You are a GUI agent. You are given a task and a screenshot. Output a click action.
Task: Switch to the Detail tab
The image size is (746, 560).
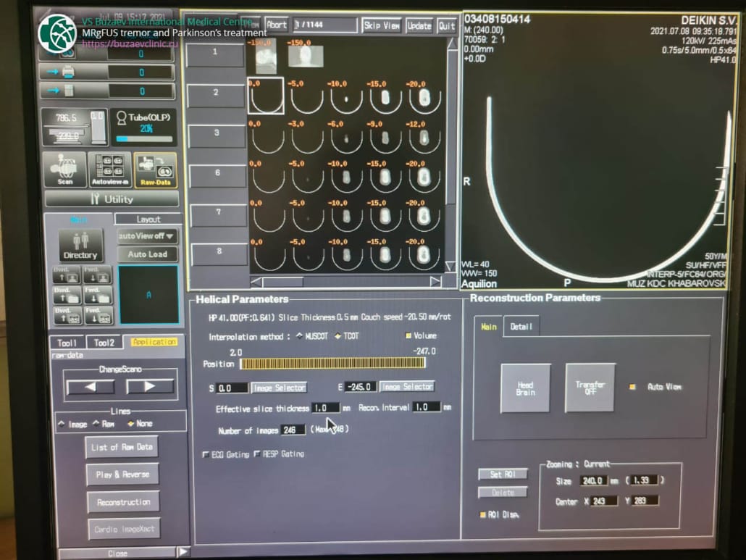pos(521,327)
